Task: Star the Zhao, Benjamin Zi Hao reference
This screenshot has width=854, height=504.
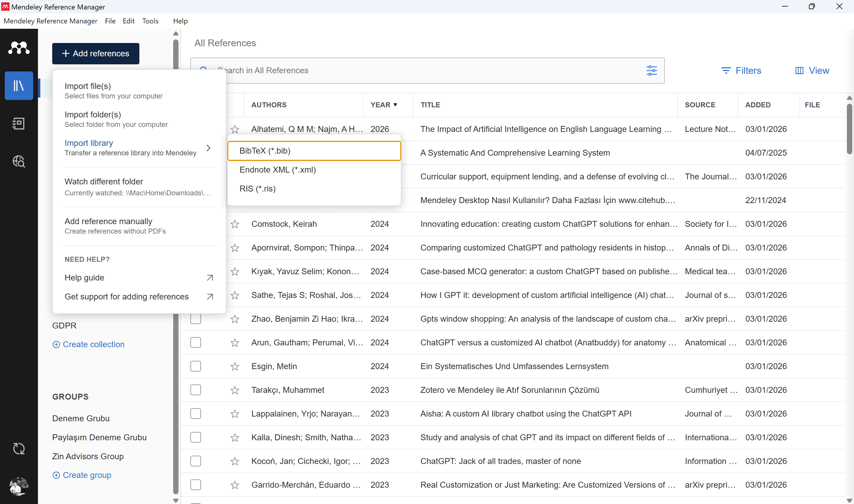Action: tap(235, 319)
